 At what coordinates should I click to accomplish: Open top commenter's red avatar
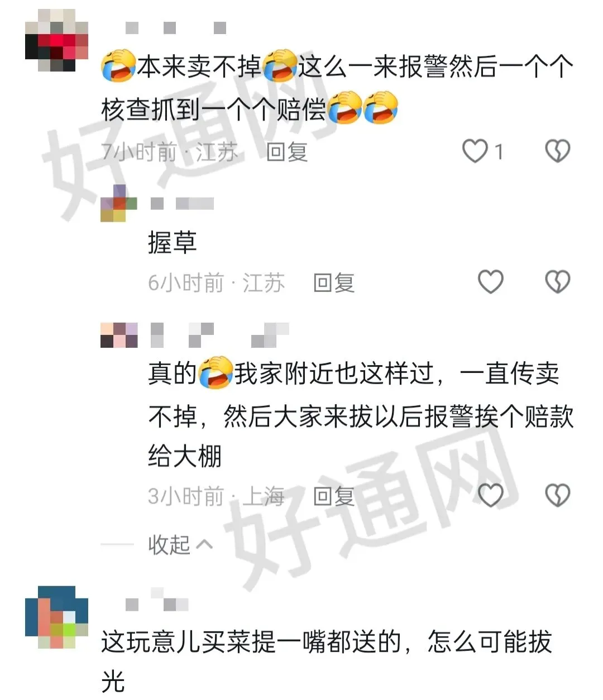[56, 40]
